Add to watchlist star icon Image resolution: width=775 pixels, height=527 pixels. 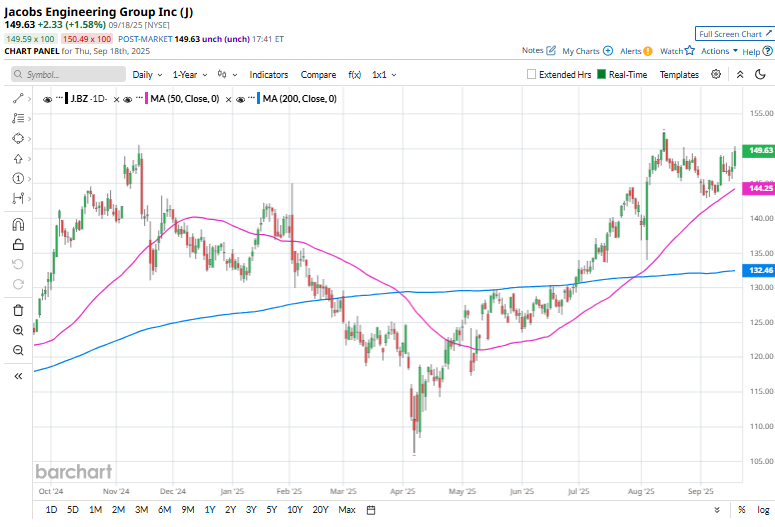(690, 50)
